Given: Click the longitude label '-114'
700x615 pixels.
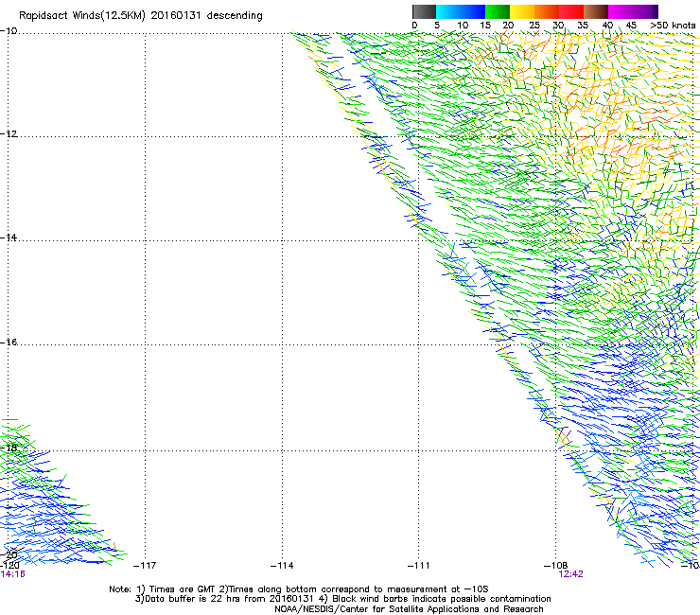Looking at the screenshot, I should click(282, 566).
